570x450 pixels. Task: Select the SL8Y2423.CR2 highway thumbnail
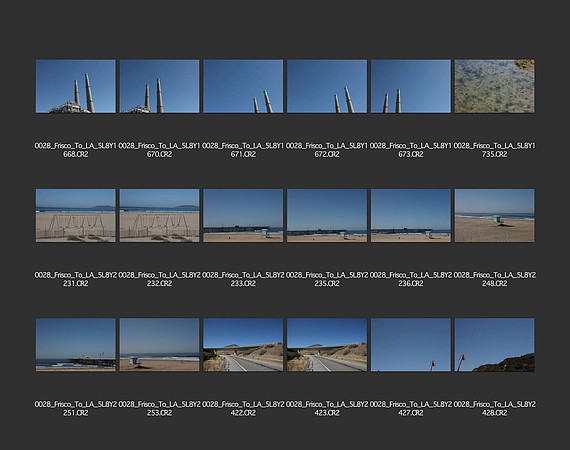[327, 345]
